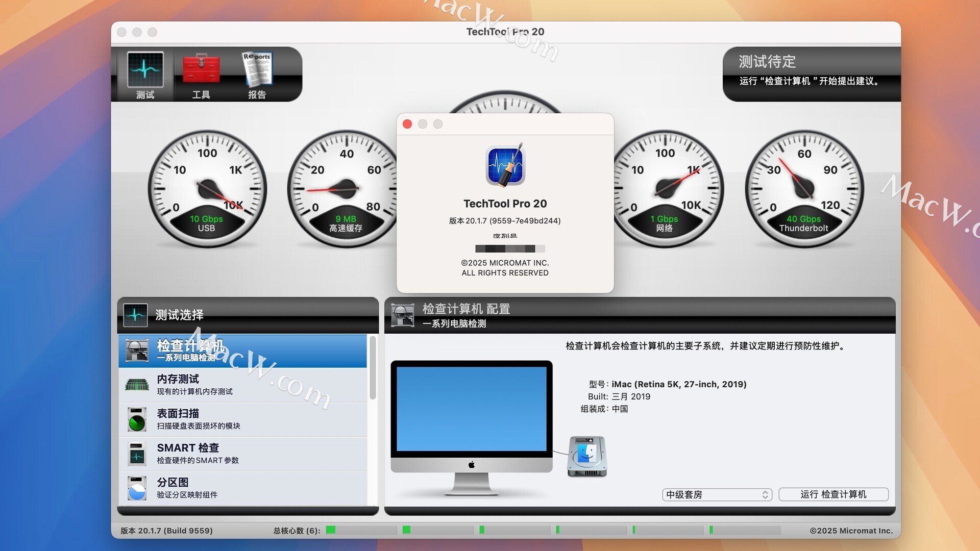Click the blurred serial number field

510,248
